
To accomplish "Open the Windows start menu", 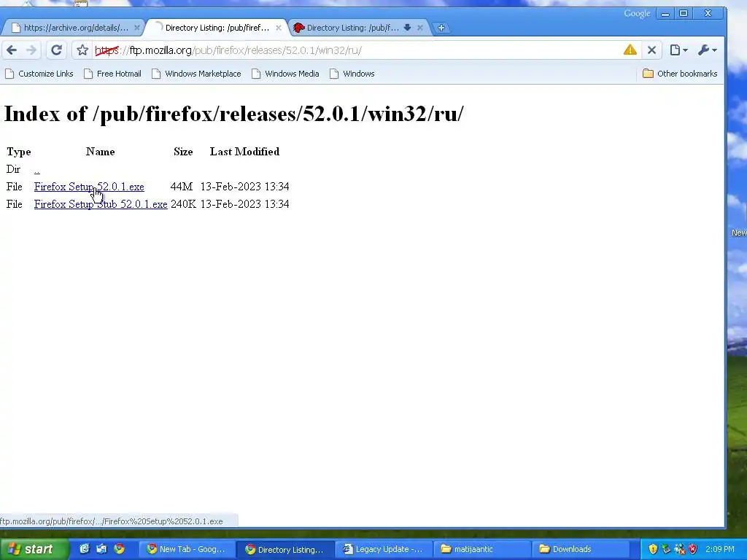I will pyautogui.click(x=34, y=549).
